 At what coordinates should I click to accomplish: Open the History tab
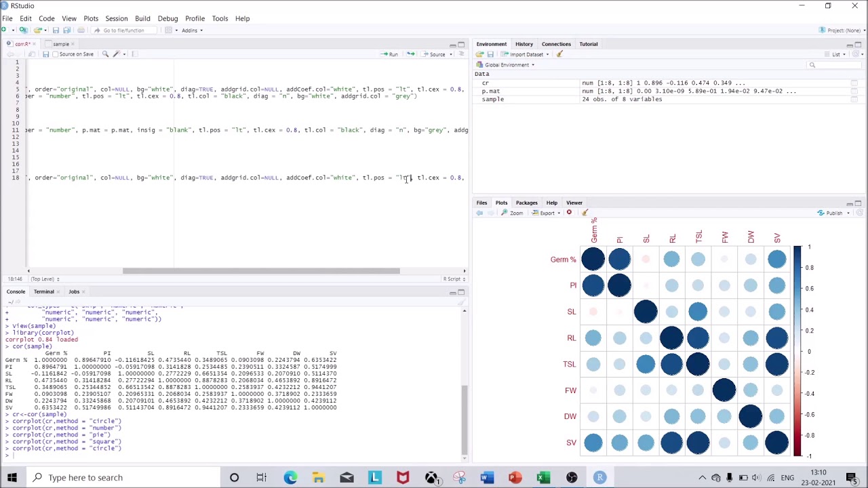coord(524,44)
